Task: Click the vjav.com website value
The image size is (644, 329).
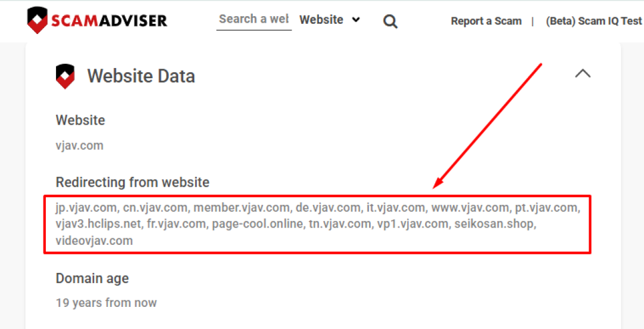Action: (x=79, y=146)
